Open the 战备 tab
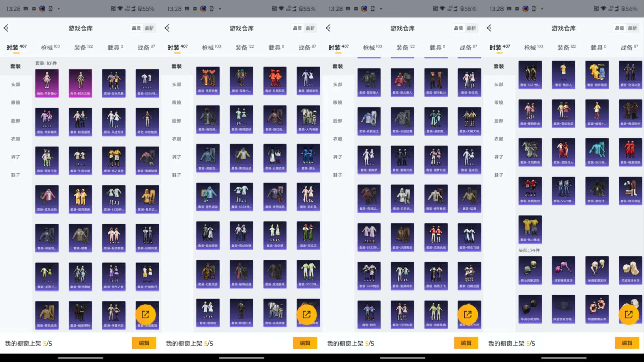 145,47
